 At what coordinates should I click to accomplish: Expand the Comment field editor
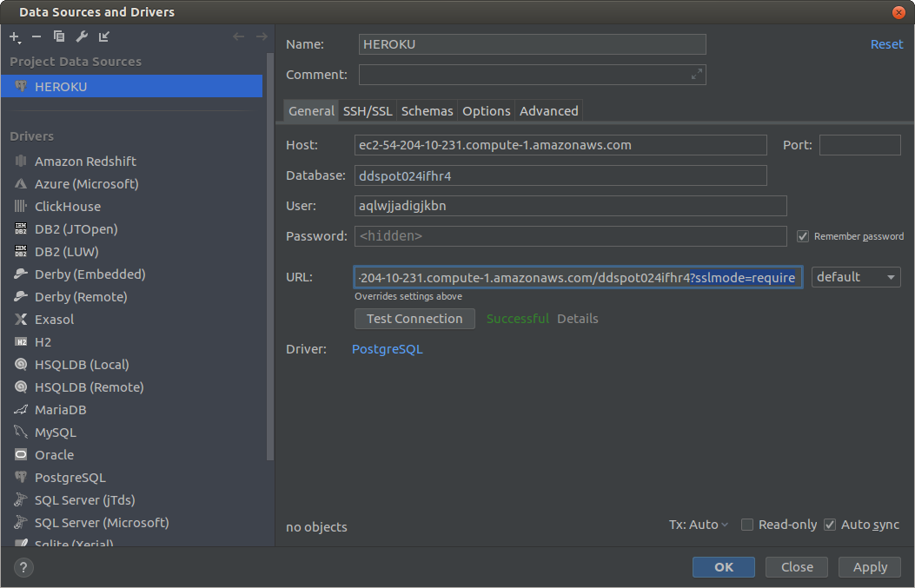(x=696, y=75)
